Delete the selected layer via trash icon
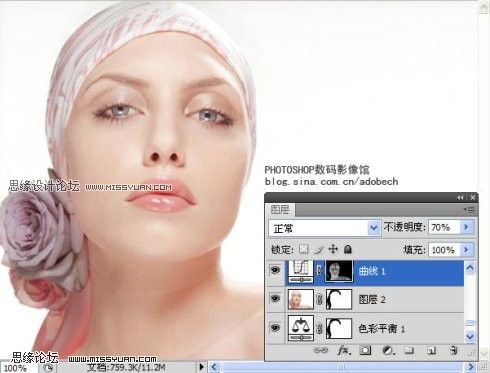The image size is (490, 373). (x=453, y=350)
